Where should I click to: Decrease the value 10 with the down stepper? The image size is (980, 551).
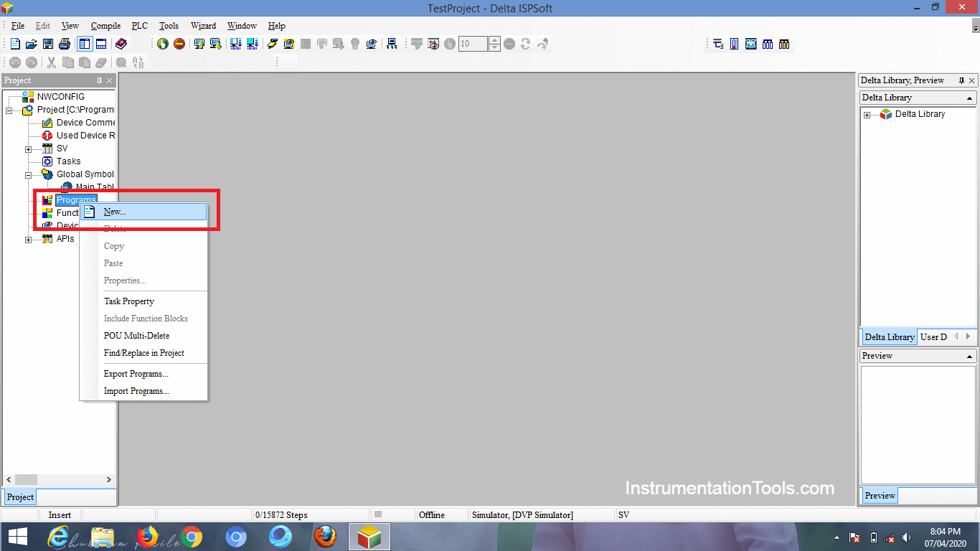point(494,47)
